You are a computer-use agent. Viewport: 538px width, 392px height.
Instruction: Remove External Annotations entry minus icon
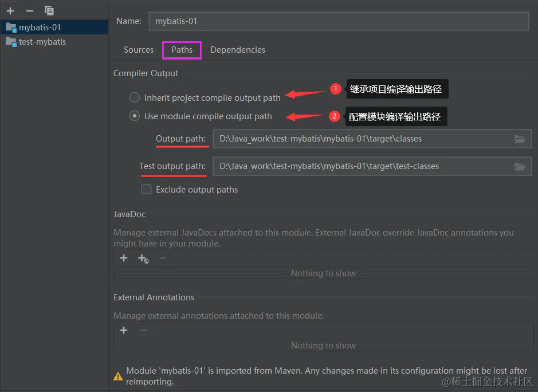point(143,330)
